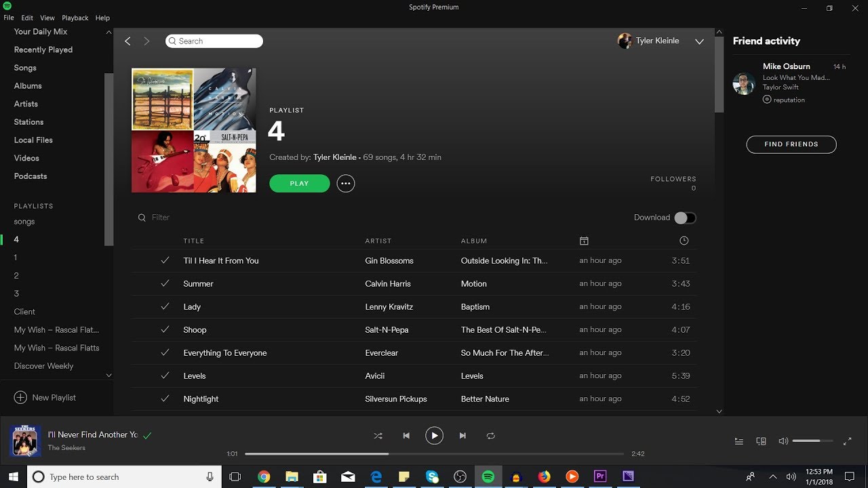Toggle saved check for Summer
The height and width of the screenshot is (488, 868).
(165, 283)
